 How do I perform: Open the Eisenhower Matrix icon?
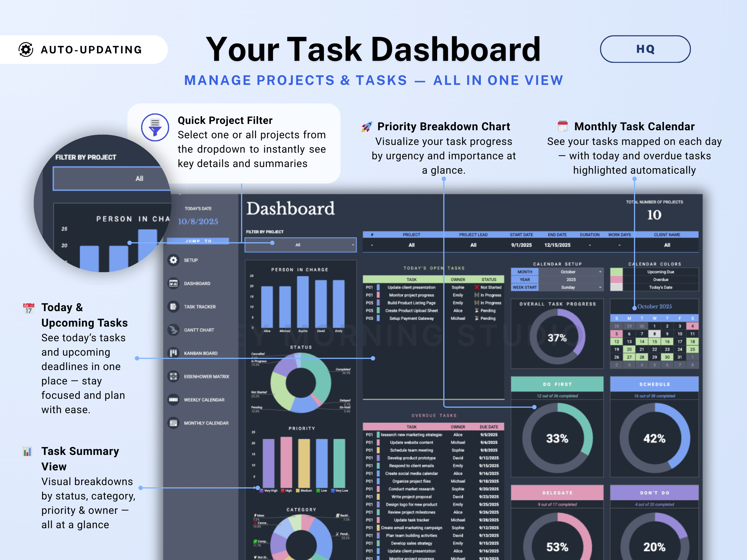173,376
